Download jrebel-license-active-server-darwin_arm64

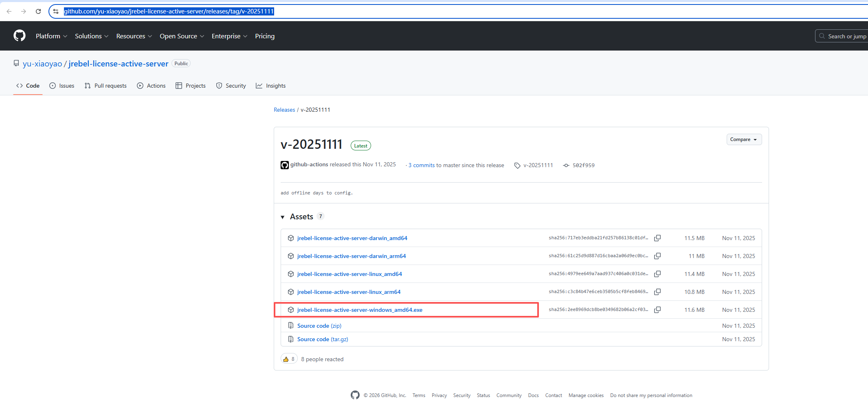(x=352, y=256)
